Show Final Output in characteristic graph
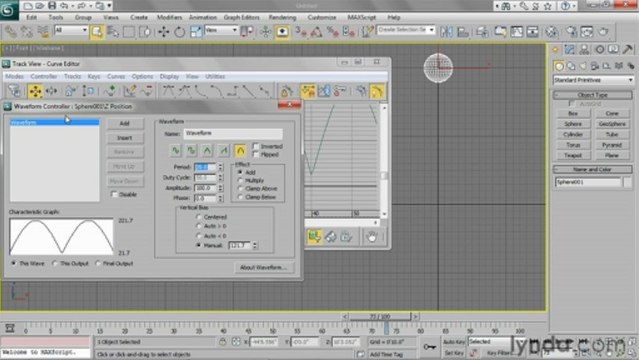The image size is (639, 360). [98, 263]
